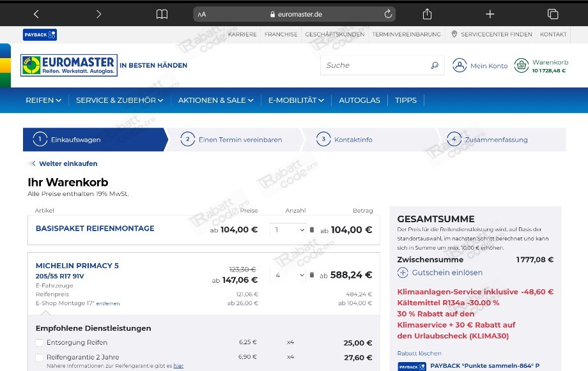The image size is (588, 371).
Task: Click Weiter einkaufen link
Action: pyautogui.click(x=68, y=163)
